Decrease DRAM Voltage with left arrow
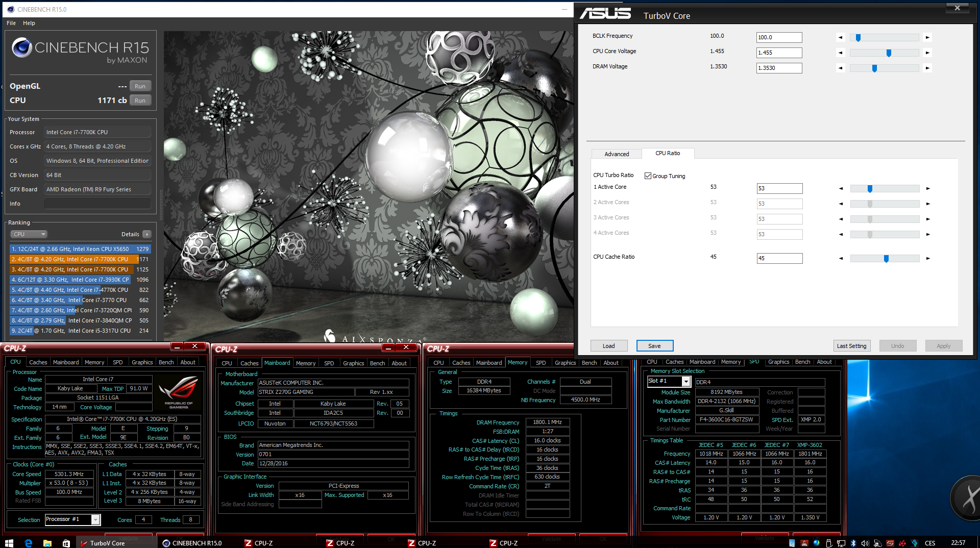 841,68
